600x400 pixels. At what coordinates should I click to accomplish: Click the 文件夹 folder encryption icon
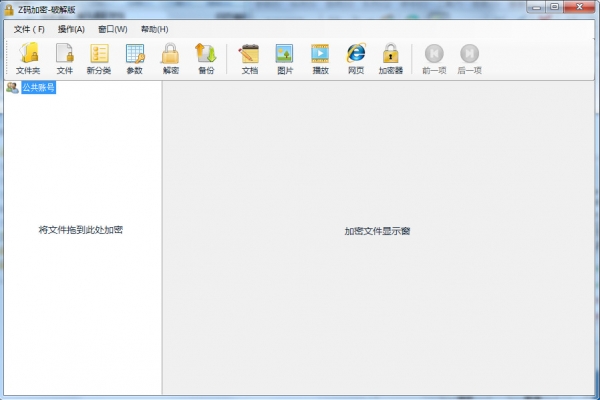pos(28,59)
